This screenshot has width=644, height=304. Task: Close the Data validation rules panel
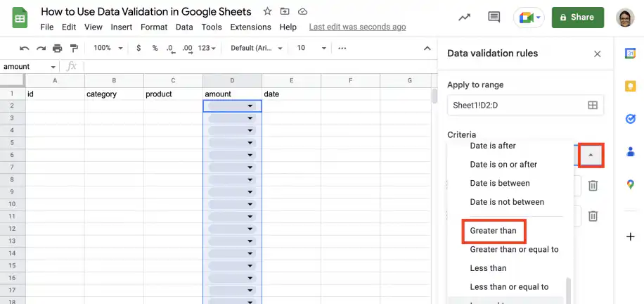tap(598, 54)
